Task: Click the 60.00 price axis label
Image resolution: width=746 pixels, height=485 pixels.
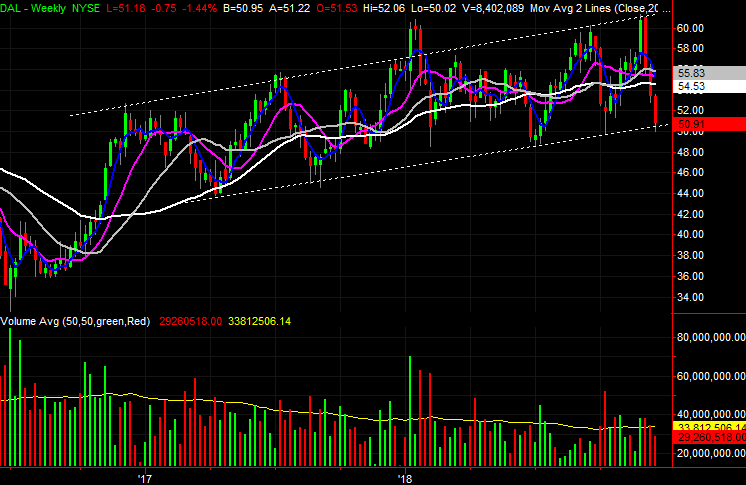Action: pos(690,29)
